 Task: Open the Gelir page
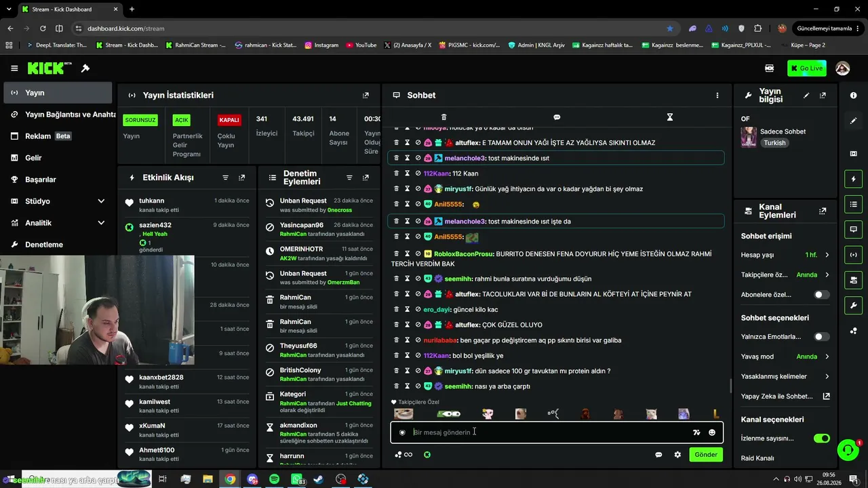pyautogui.click(x=57, y=158)
